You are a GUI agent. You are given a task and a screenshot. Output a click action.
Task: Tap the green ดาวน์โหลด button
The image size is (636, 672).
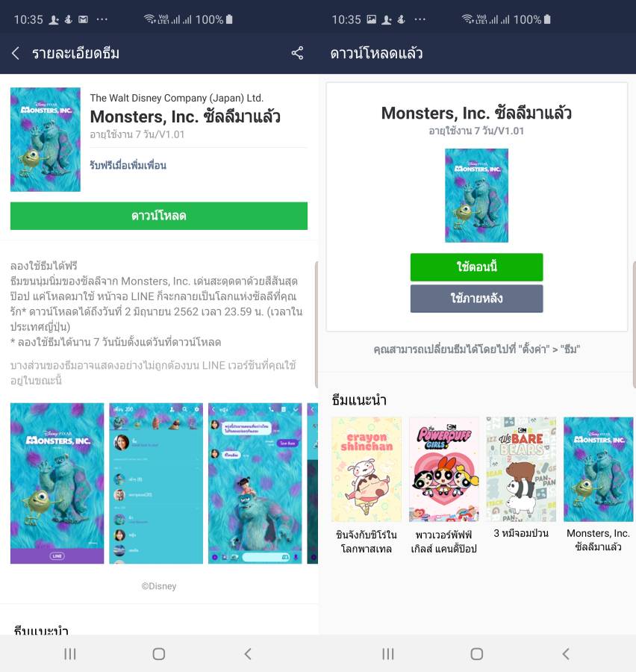(158, 216)
